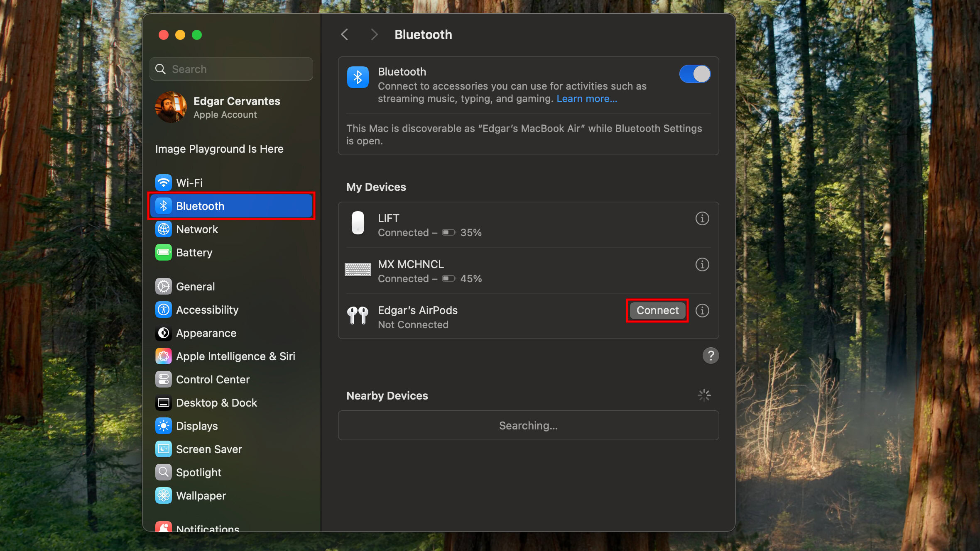This screenshot has height=551, width=980.
Task: Open Displays settings pane
Action: (196, 426)
